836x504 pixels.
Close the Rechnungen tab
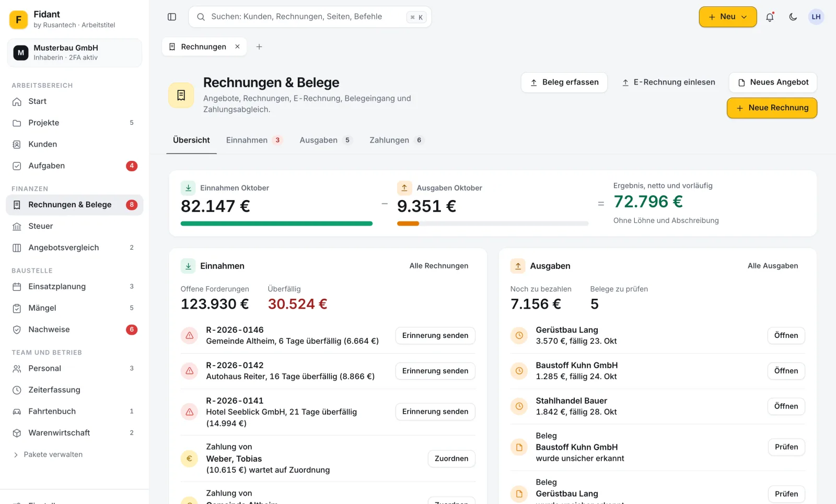click(x=237, y=46)
